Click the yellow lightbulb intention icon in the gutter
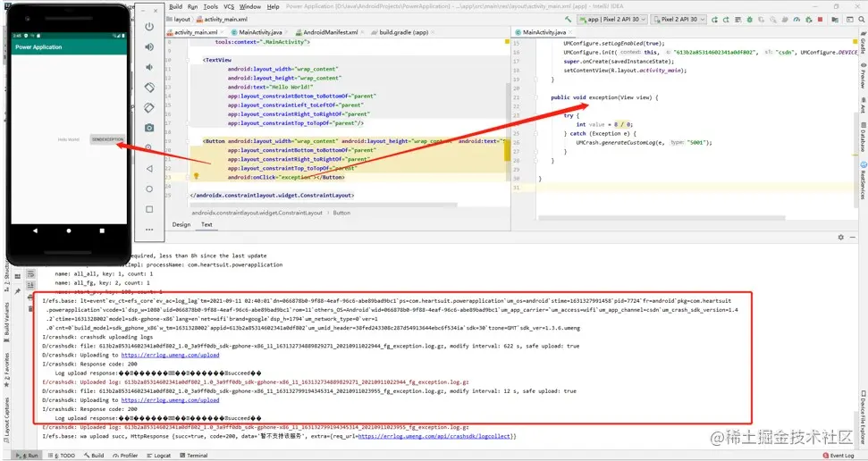 [x=196, y=177]
